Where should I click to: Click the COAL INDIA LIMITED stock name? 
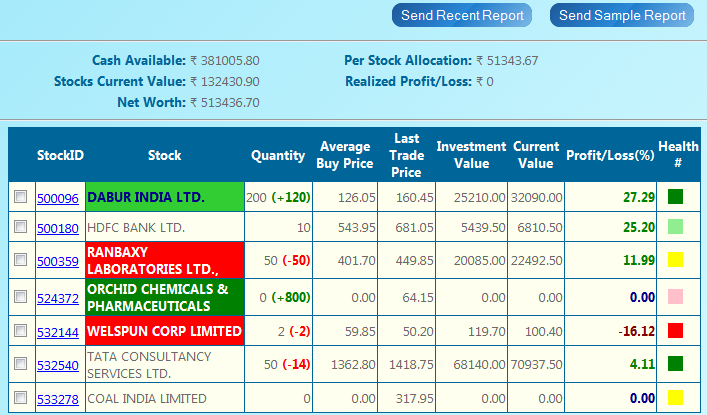(147, 399)
